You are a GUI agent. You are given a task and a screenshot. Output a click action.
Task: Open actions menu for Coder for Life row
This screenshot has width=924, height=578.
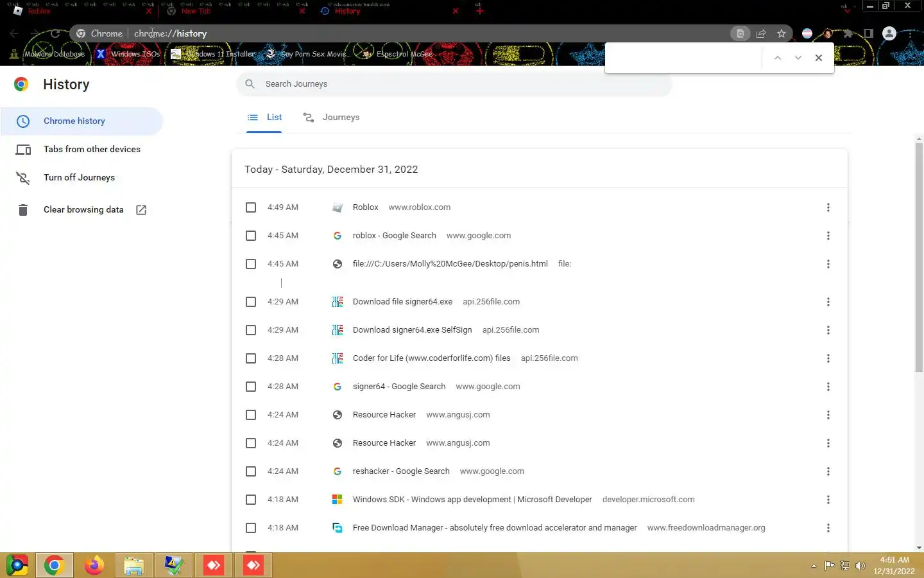[x=828, y=358]
